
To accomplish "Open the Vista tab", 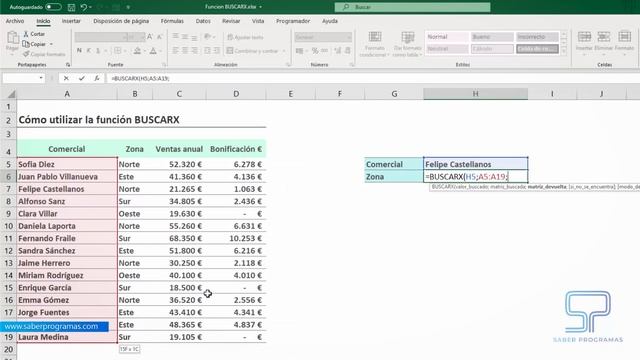I will (258, 21).
